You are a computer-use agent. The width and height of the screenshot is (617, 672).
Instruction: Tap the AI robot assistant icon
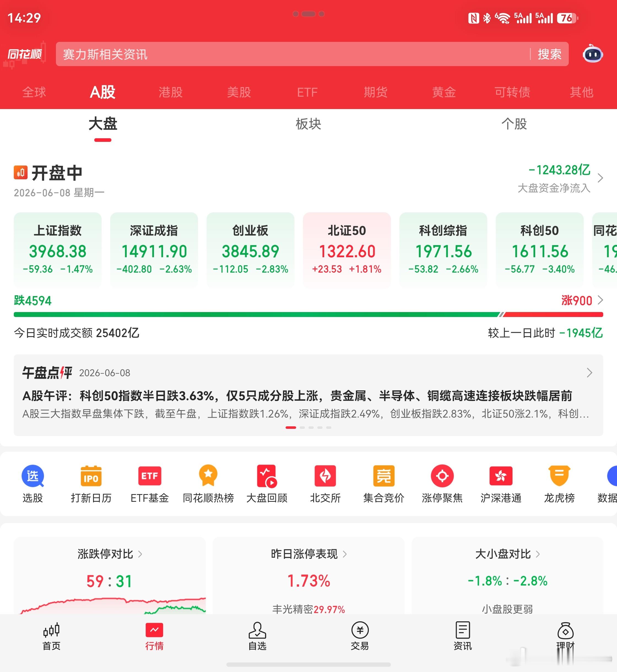pyautogui.click(x=593, y=54)
